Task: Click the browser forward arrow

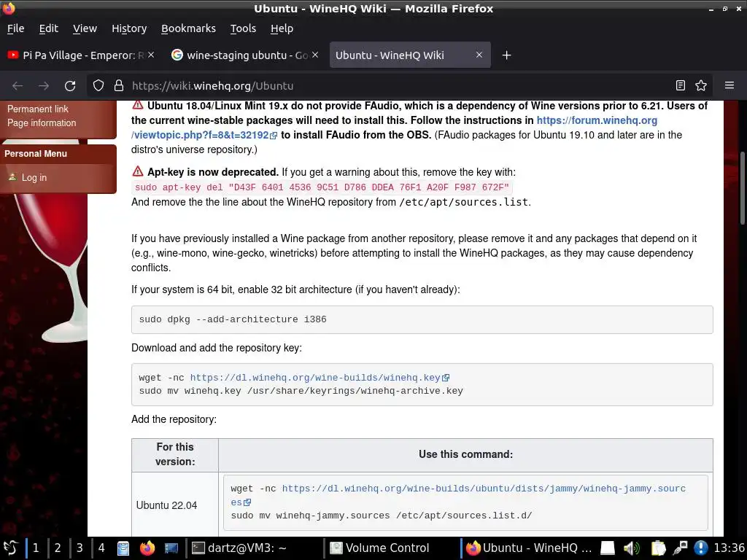Action: click(44, 86)
